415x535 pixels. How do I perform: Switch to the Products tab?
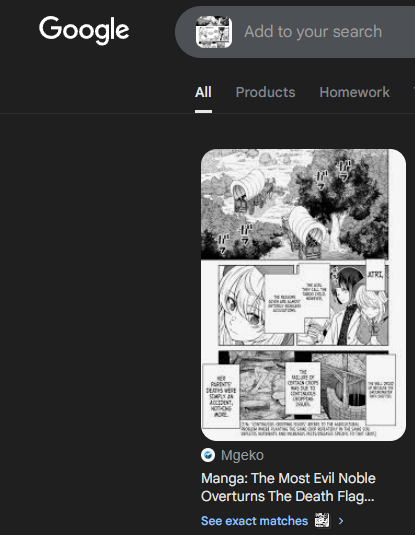(266, 92)
